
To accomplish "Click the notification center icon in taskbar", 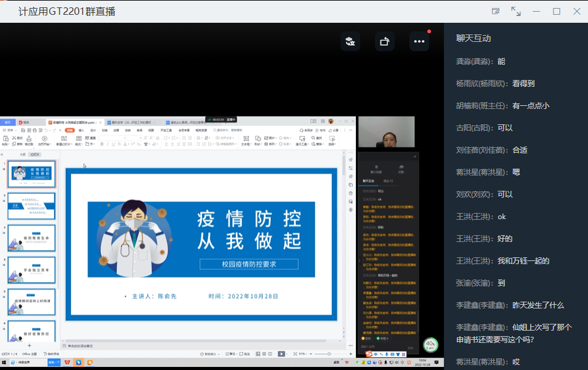I will pyautogui.click(x=437, y=363).
